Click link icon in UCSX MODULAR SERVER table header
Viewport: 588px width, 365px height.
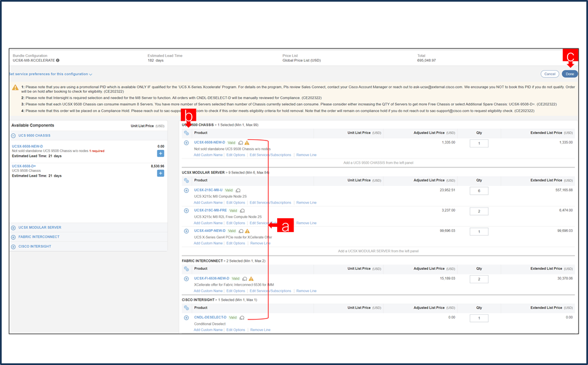click(x=187, y=180)
